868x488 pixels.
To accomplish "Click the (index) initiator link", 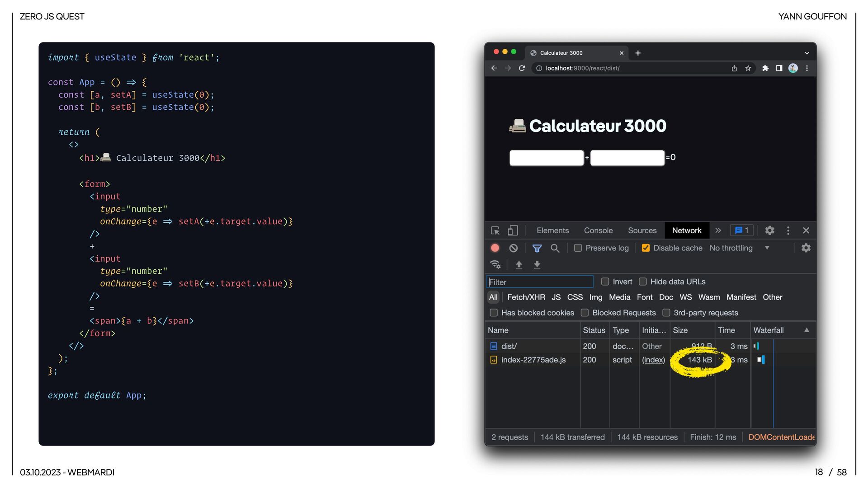I will pyautogui.click(x=653, y=360).
